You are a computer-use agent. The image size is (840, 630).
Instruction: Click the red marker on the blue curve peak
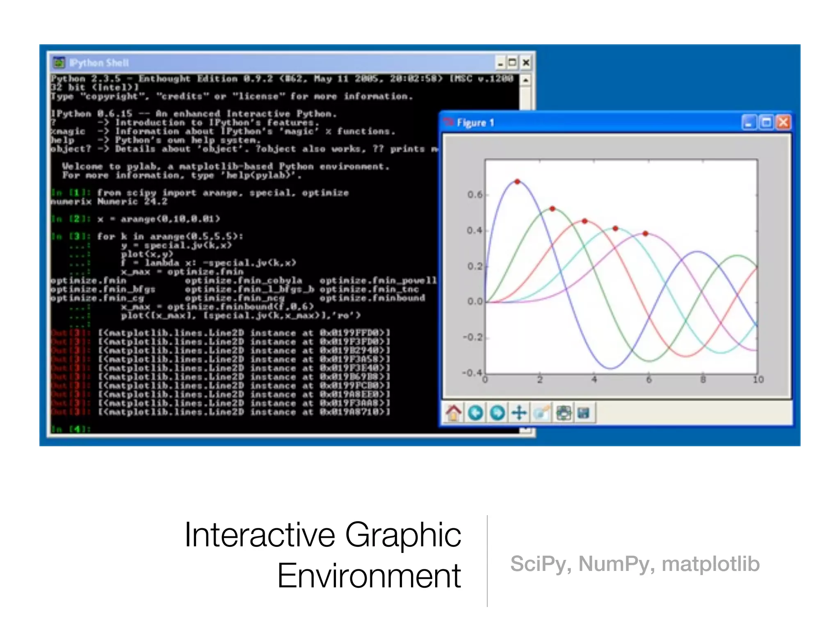click(x=518, y=181)
